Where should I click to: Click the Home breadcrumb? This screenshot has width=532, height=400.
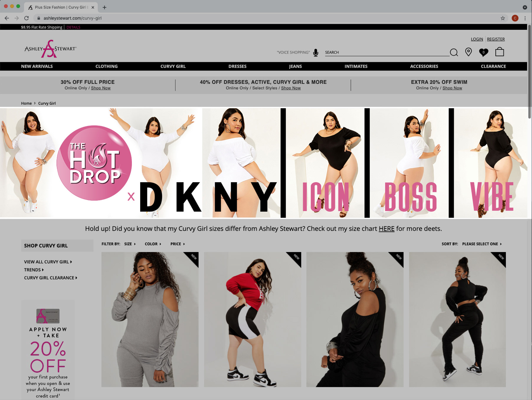tap(26, 103)
